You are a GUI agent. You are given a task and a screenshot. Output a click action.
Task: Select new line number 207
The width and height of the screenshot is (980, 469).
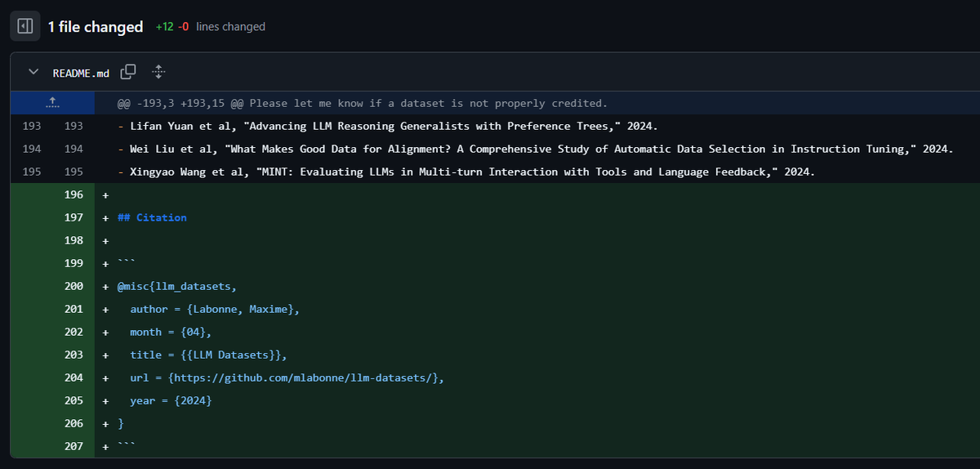click(x=73, y=446)
